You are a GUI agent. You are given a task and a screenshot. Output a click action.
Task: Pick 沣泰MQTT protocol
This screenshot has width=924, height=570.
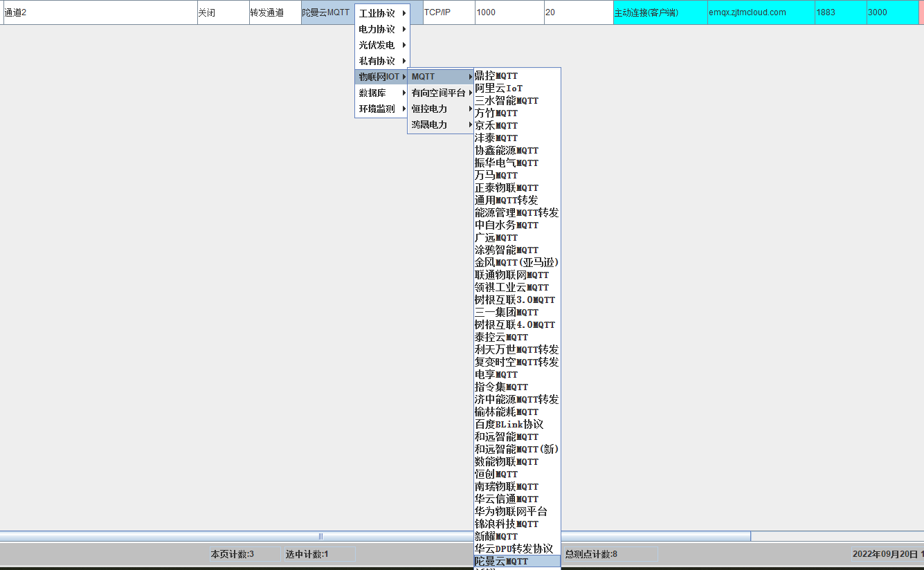pos(517,138)
